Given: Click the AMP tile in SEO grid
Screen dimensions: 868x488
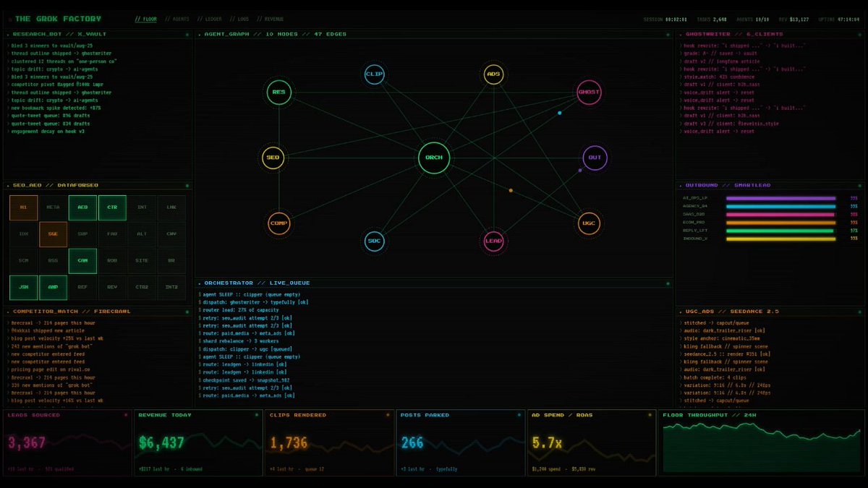Looking at the screenshot, I should pos(53,288).
